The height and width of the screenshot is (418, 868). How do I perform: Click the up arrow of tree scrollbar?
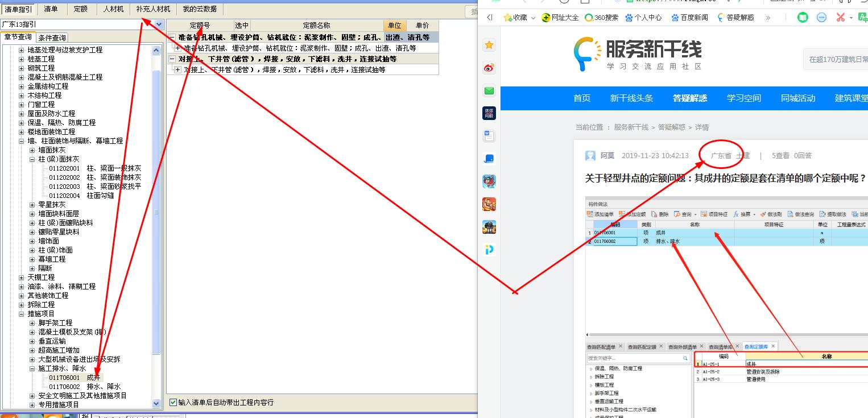[157, 51]
